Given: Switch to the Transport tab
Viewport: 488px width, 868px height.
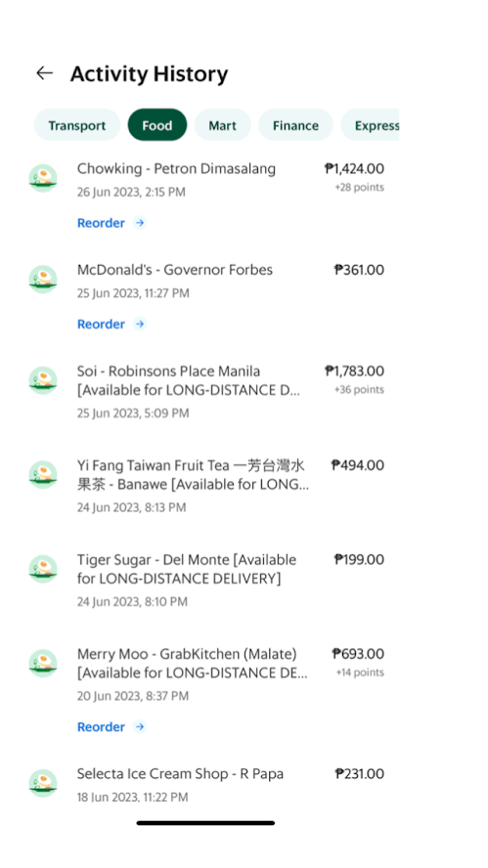Looking at the screenshot, I should 77,125.
